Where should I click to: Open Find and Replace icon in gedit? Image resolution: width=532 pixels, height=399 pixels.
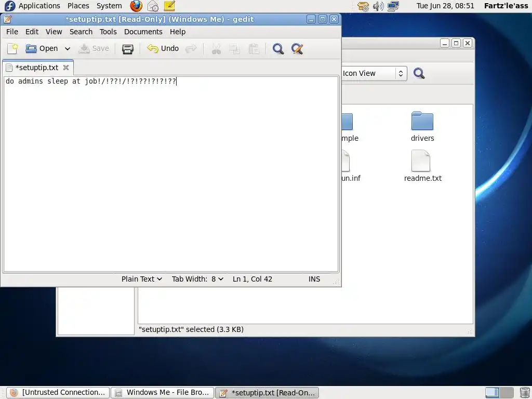tap(297, 49)
